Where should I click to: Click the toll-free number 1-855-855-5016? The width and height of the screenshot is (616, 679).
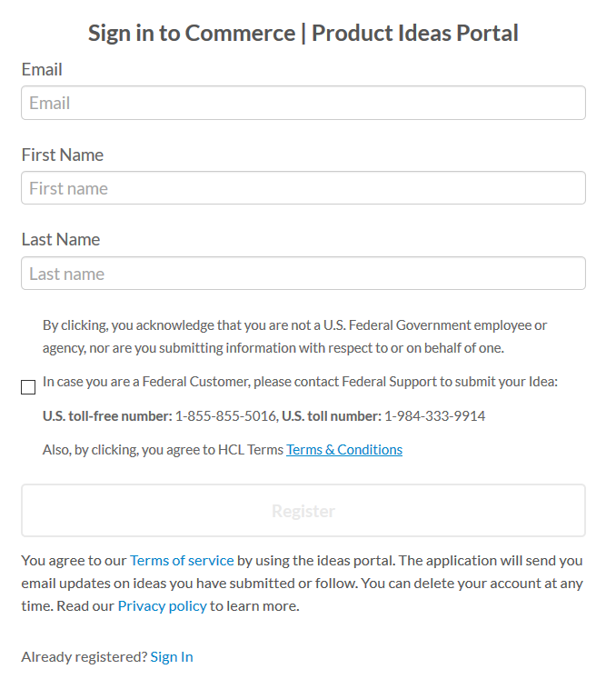coord(225,416)
